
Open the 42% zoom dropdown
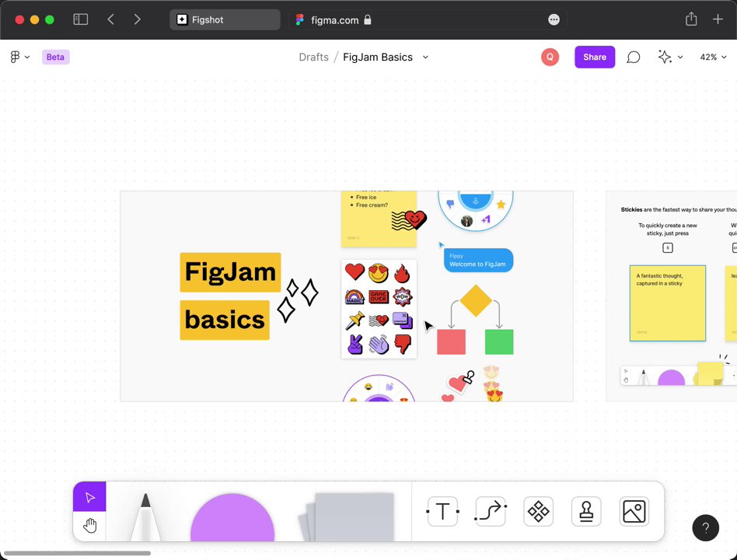click(x=713, y=57)
